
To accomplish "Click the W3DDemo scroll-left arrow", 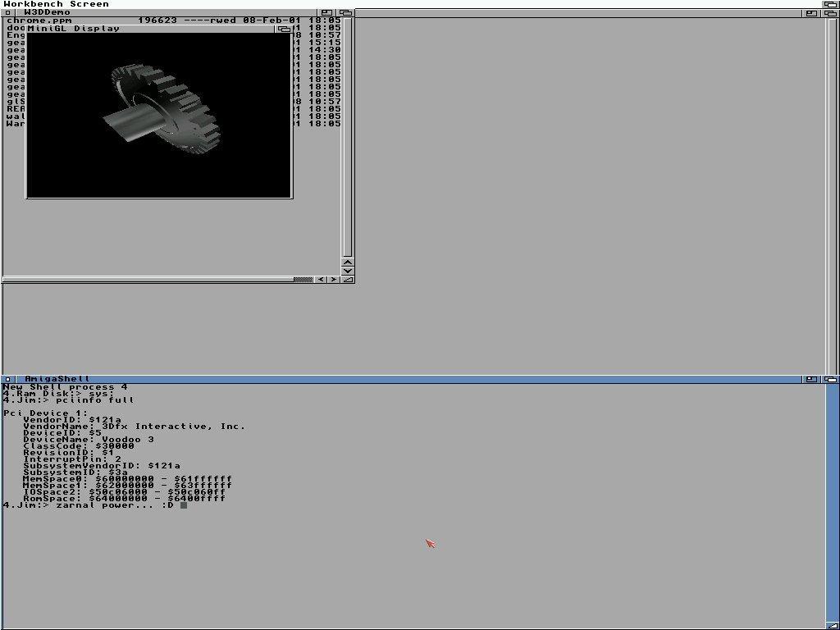I will [x=321, y=279].
